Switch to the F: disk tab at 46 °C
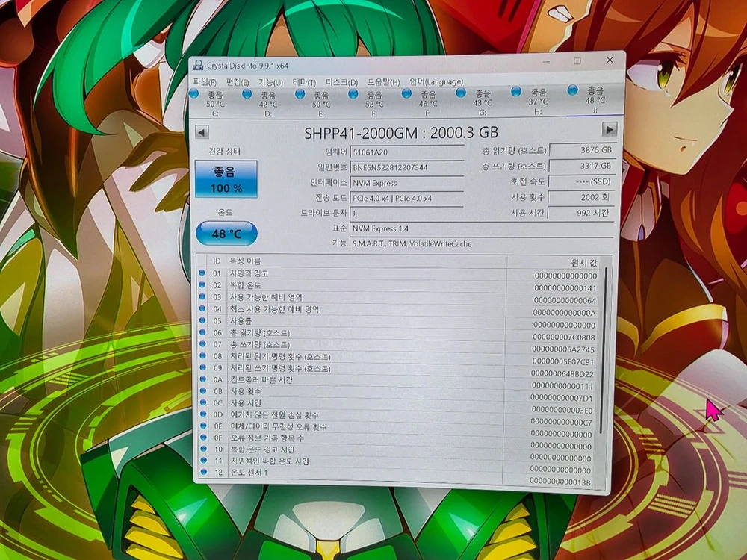747x560 pixels. pos(421,102)
